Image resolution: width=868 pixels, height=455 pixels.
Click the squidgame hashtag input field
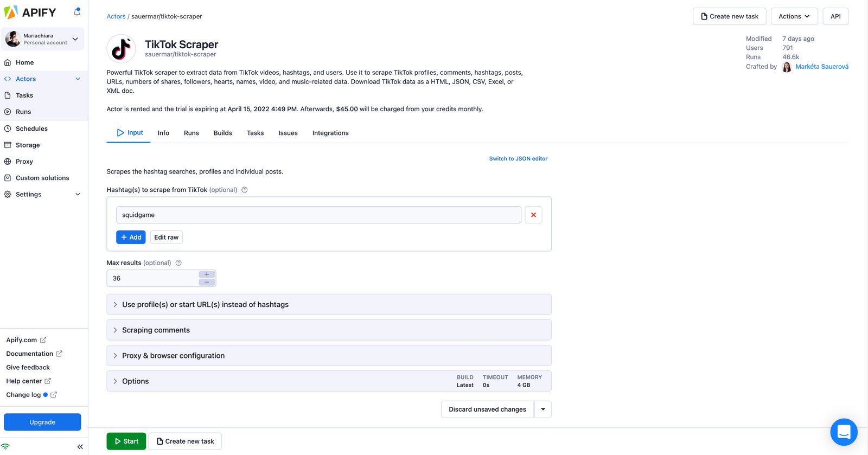pyautogui.click(x=319, y=215)
